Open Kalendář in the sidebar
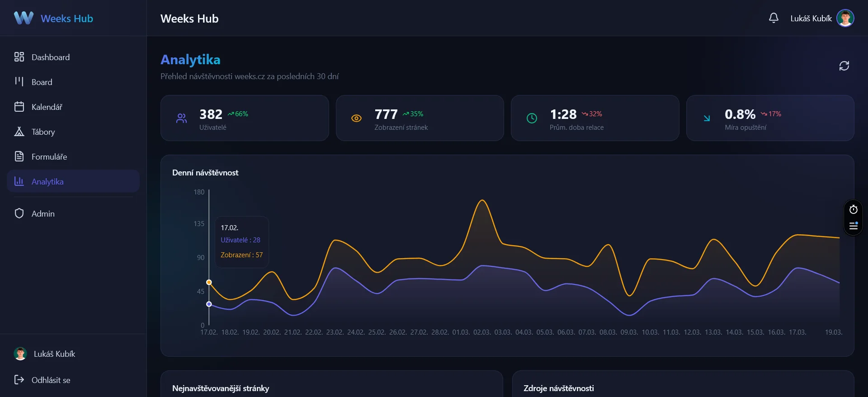Screen dimensions: 868x397 [73, 107]
